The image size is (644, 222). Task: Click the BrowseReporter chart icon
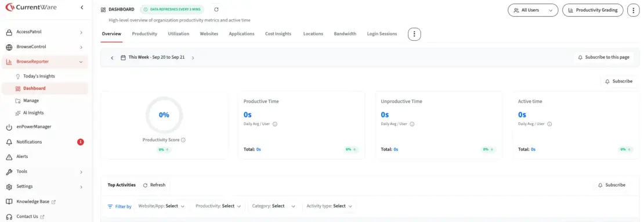coord(9,62)
